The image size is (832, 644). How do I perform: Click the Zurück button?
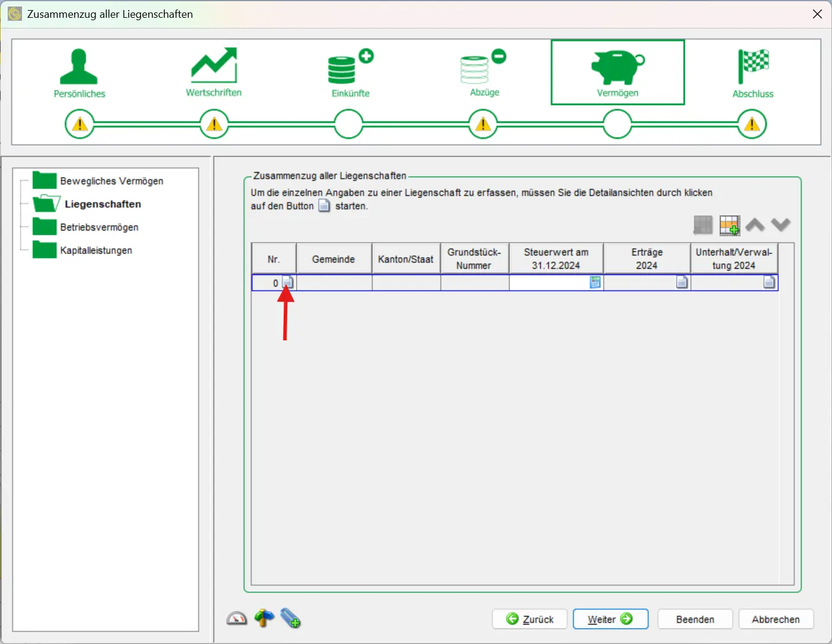click(529, 619)
